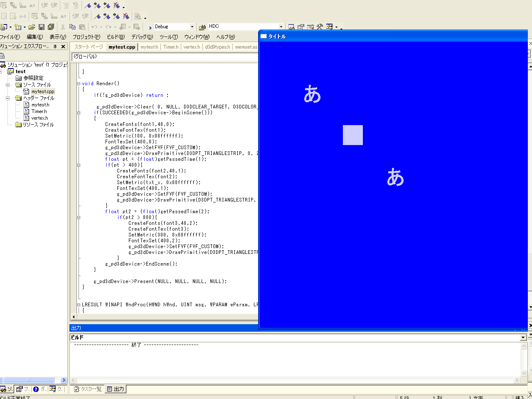
Task: Open the Help menu
Action: pyautogui.click(x=226, y=37)
